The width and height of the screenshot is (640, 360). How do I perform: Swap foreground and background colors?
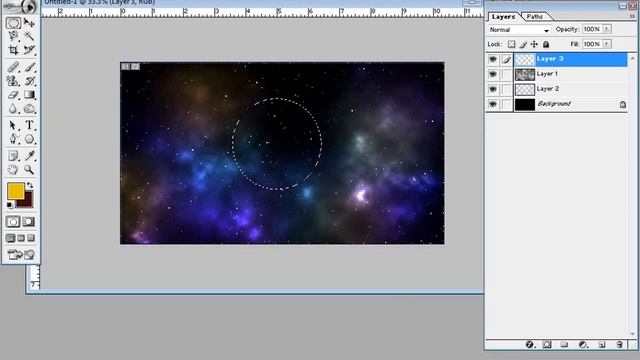point(30,186)
